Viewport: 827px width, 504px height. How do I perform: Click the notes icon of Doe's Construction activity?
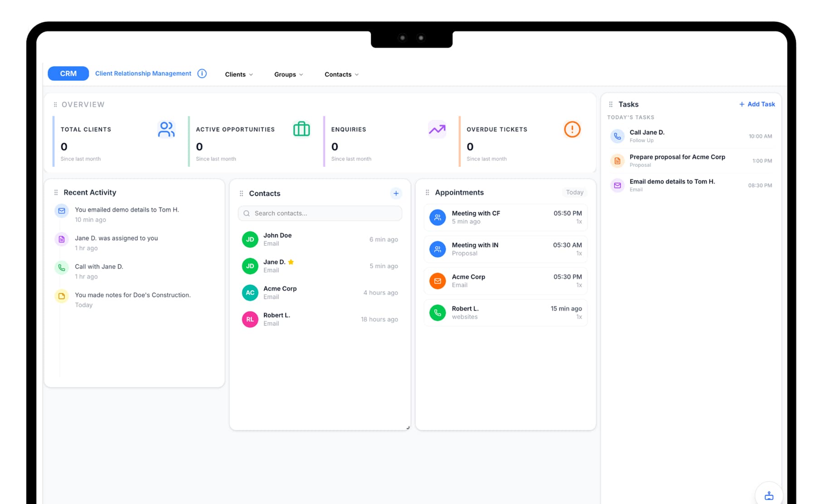click(x=62, y=296)
